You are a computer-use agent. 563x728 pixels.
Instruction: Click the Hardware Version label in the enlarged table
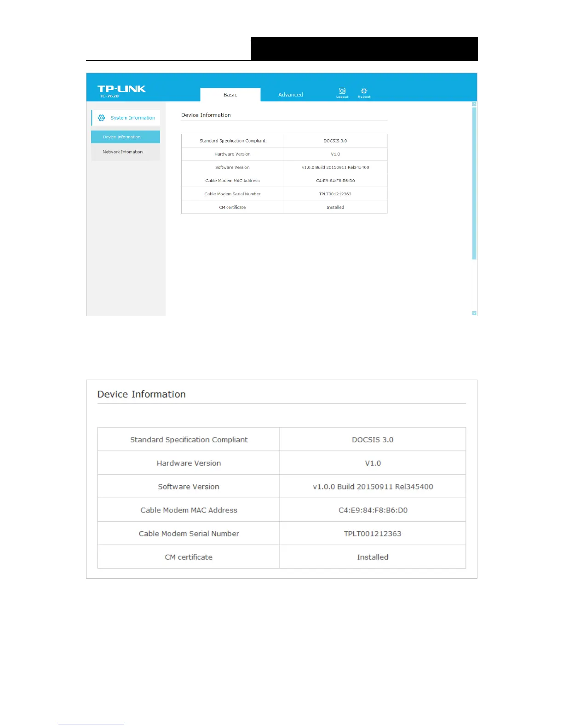[189, 463]
